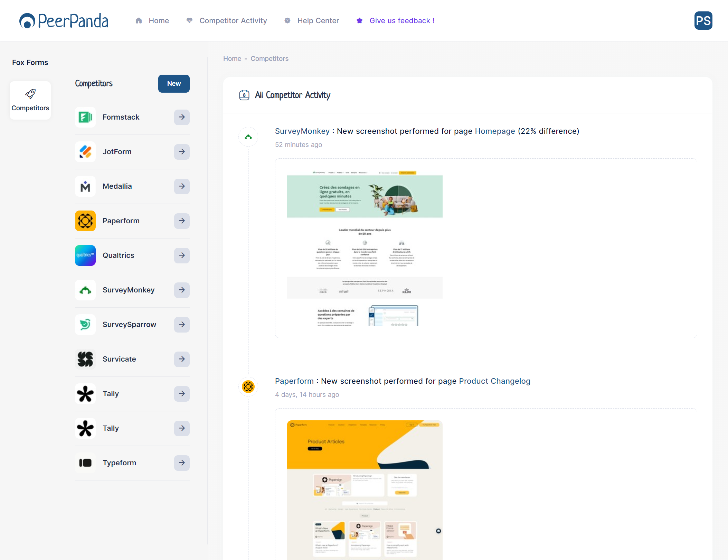
Task: Click the Qualtrics logo icon
Action: coord(85,255)
